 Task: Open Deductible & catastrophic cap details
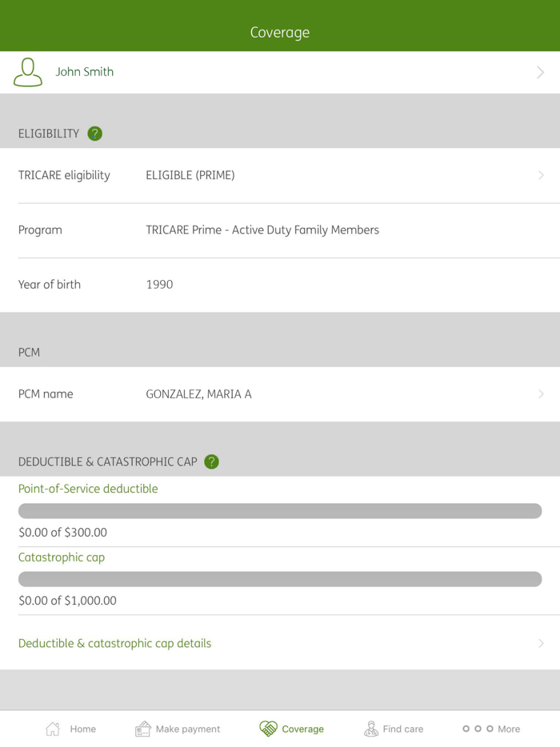(114, 643)
